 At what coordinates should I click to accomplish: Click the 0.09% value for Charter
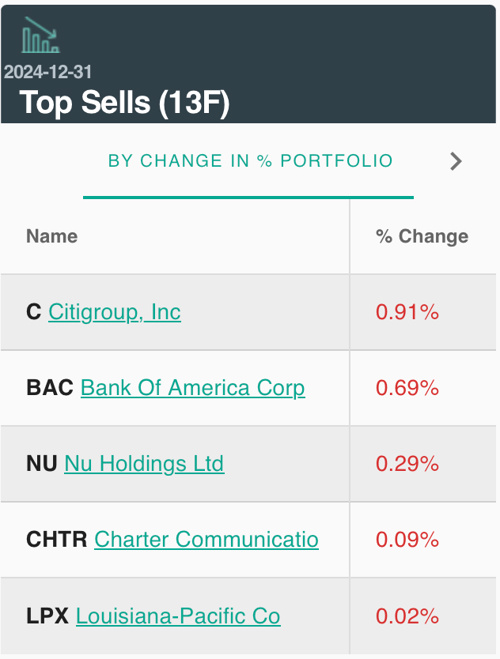(x=407, y=540)
